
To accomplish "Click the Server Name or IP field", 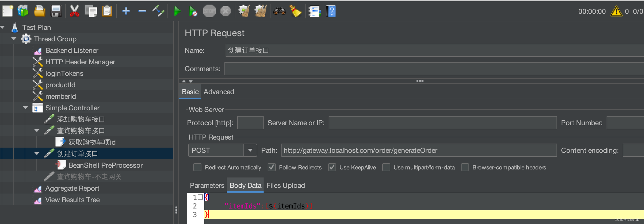I will tap(443, 123).
